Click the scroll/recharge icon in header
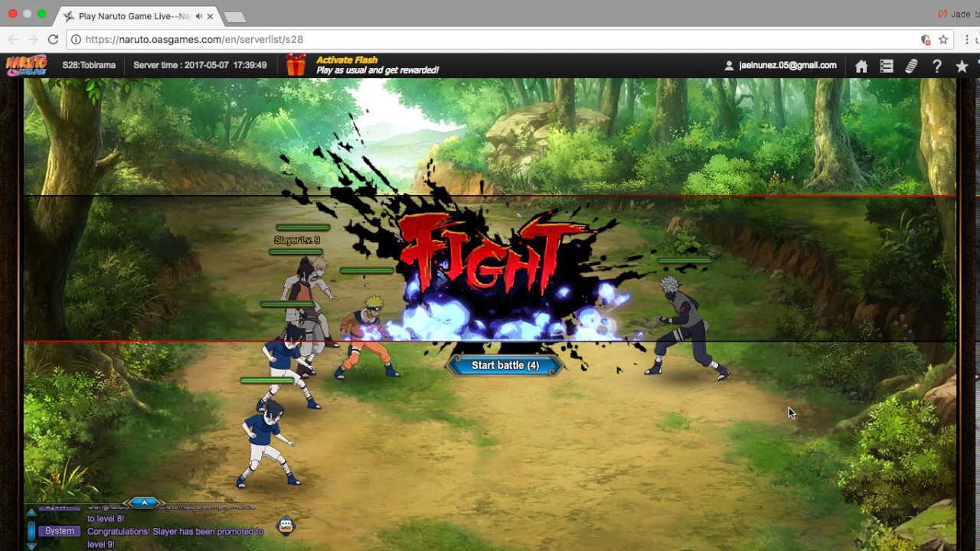The height and width of the screenshot is (551, 980). pos(911,67)
